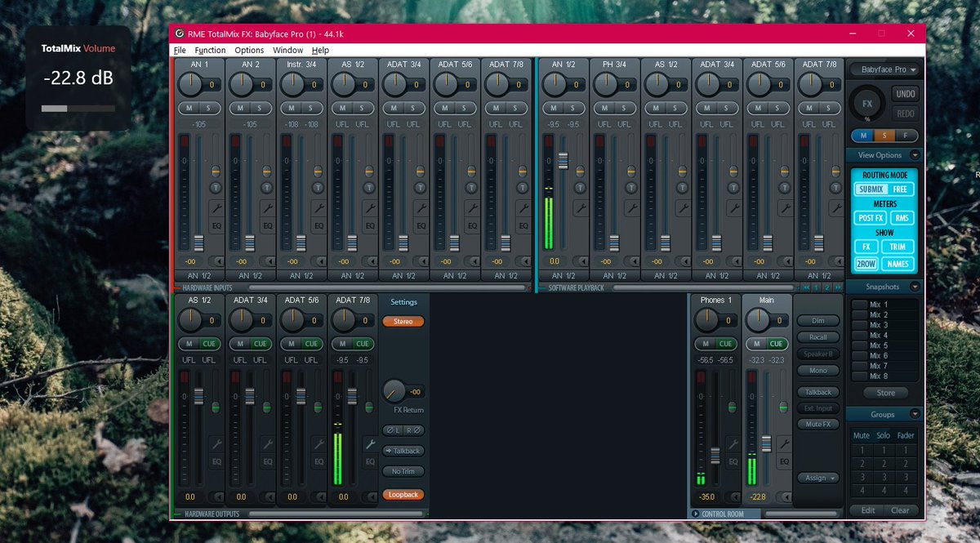Open wrench settings on the Main channel
The image size is (980, 543).
tap(784, 444)
